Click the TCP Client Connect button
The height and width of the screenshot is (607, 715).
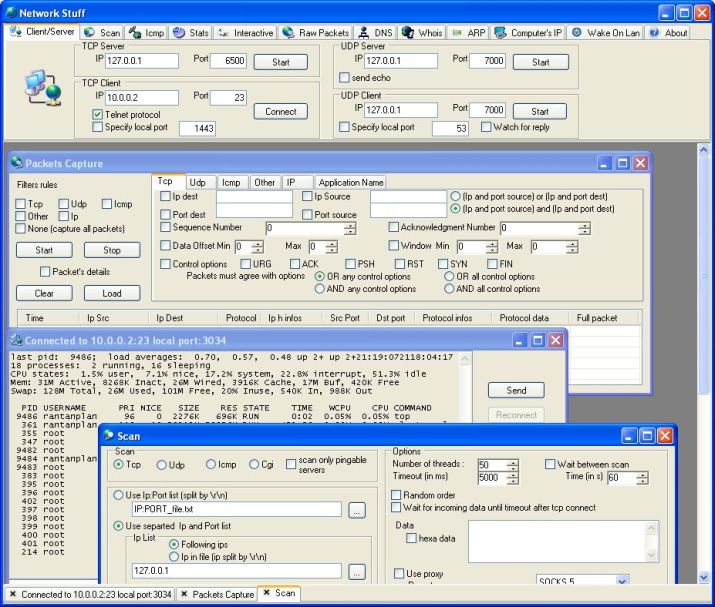tap(280, 111)
